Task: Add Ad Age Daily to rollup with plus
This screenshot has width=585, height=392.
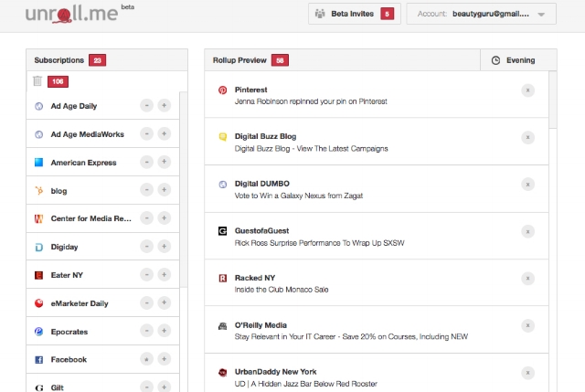Action: tap(164, 106)
